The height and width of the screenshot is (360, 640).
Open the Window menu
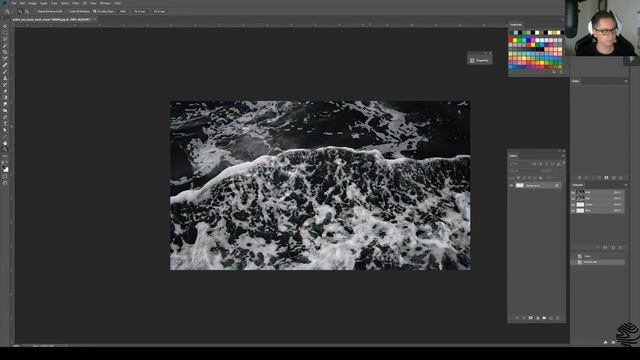click(x=105, y=3)
